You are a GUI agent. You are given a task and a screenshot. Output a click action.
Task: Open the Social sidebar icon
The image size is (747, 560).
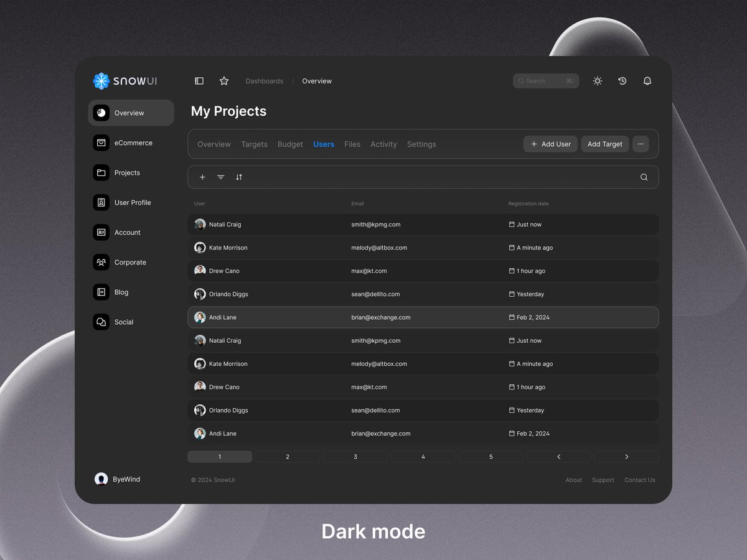[x=101, y=322]
